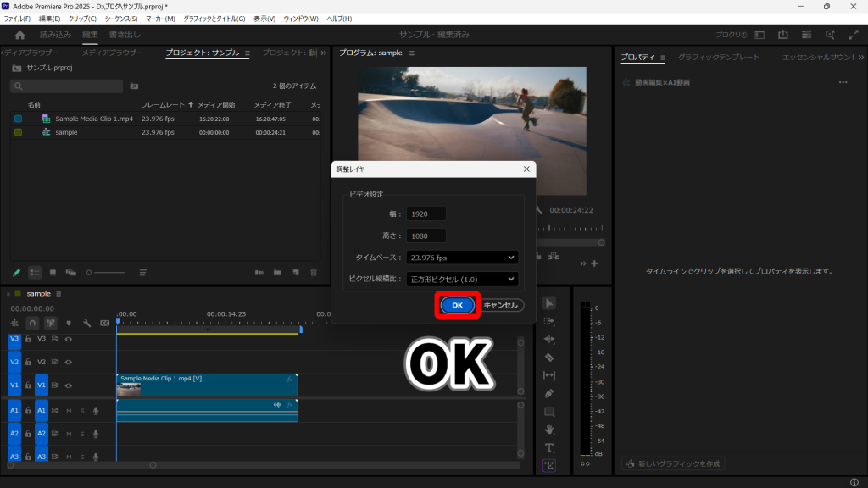Screen dimensions: 868x488
Task: Switch to the 書き出し workspace tab
Action: click(125, 35)
